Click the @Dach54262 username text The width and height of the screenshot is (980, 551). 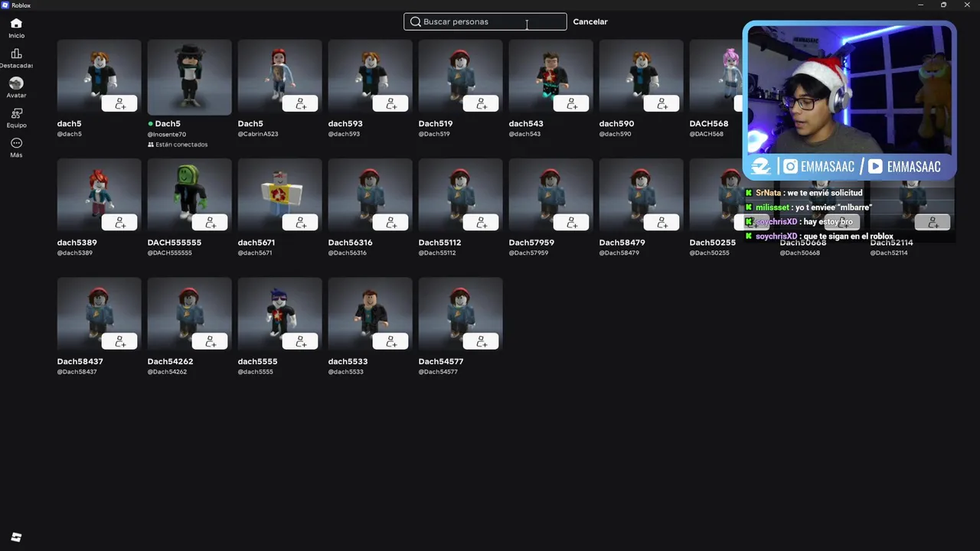point(167,372)
